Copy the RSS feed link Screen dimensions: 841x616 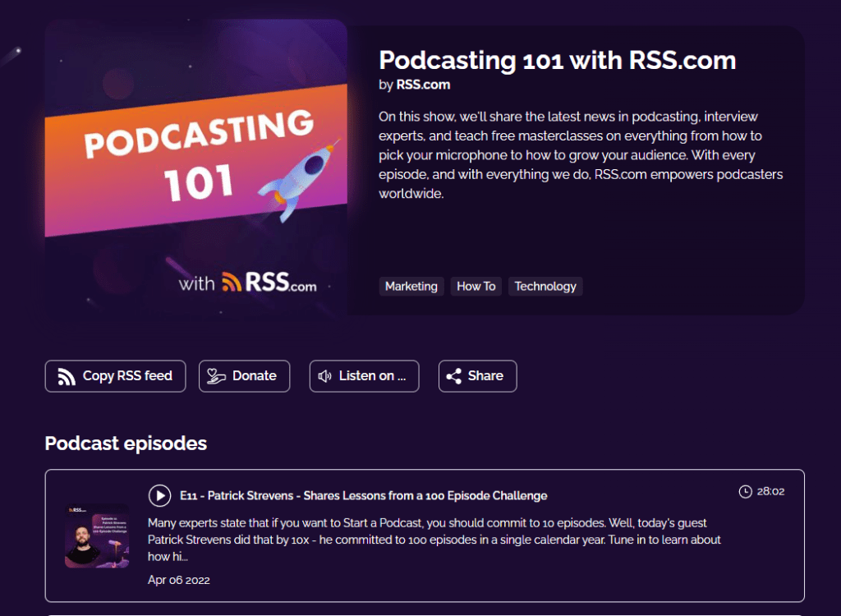coord(115,376)
